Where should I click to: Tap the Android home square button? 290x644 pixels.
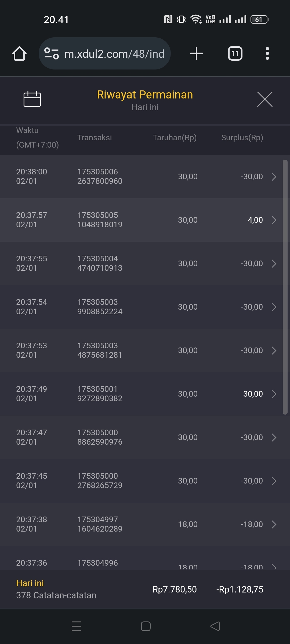pyautogui.click(x=146, y=626)
